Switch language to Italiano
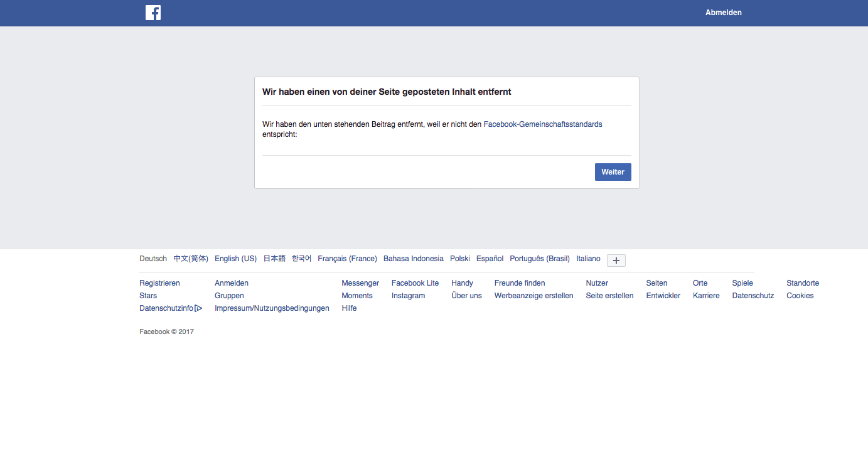 588,259
